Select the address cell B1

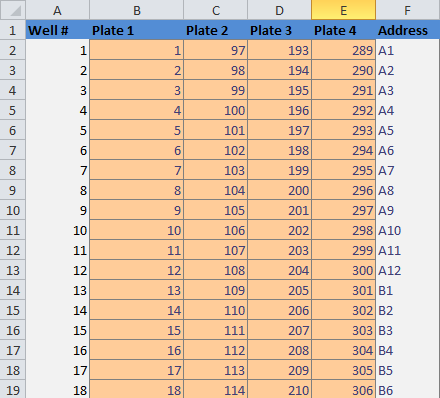point(407,290)
